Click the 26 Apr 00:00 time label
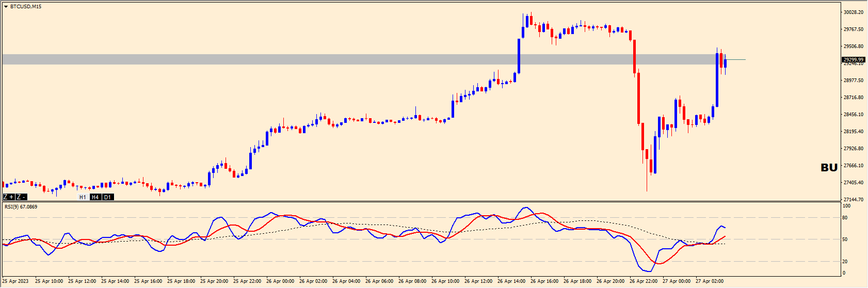 [x=280, y=281]
